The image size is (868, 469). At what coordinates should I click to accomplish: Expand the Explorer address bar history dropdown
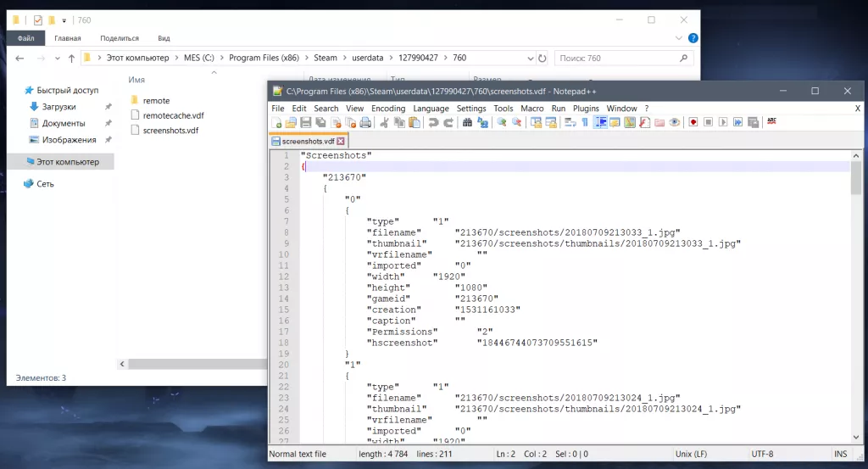point(529,58)
